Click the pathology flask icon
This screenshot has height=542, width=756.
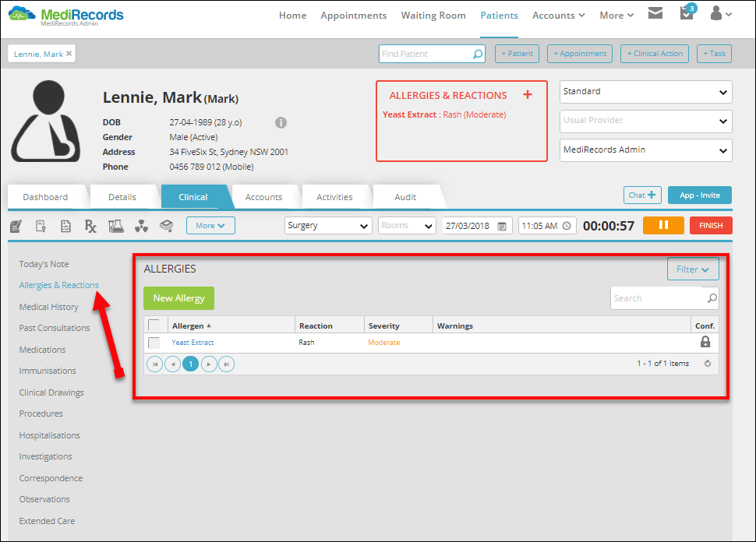tap(115, 226)
